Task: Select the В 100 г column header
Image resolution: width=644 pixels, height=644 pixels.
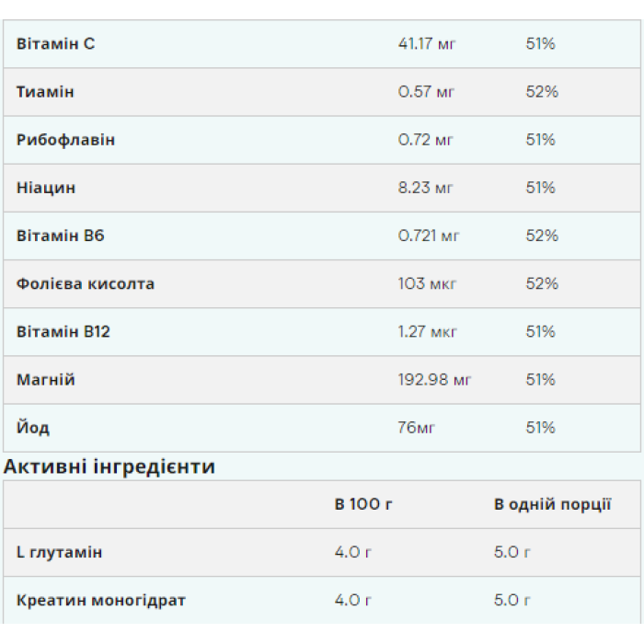Action: (x=364, y=504)
